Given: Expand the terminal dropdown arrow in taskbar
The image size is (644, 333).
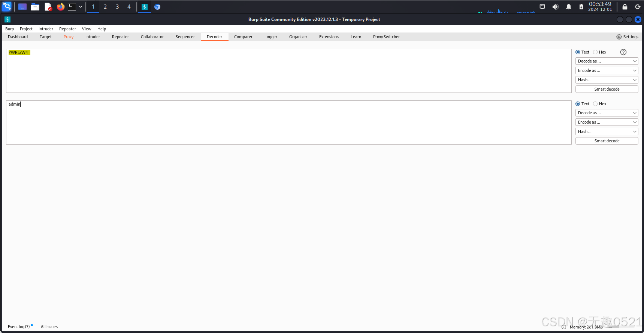Looking at the screenshot, I should [81, 7].
